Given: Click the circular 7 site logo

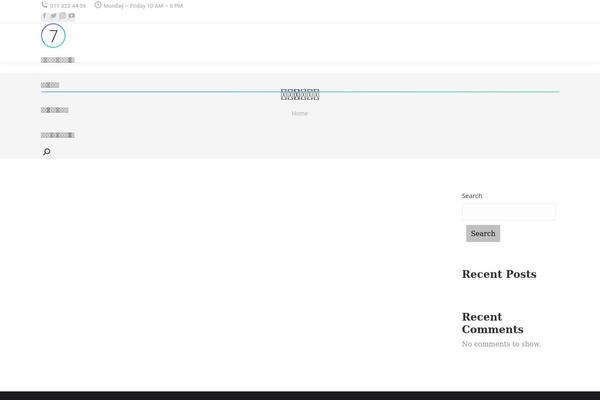Looking at the screenshot, I should tap(53, 36).
